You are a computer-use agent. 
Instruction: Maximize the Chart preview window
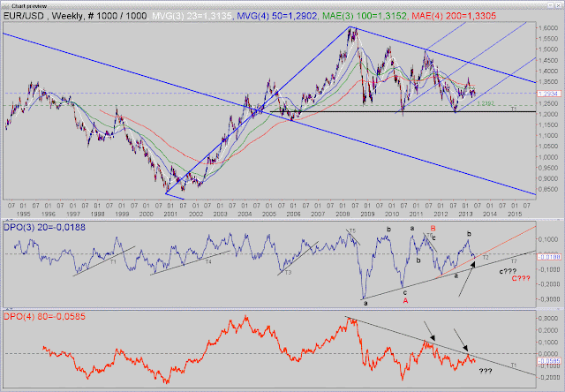coord(551,5)
